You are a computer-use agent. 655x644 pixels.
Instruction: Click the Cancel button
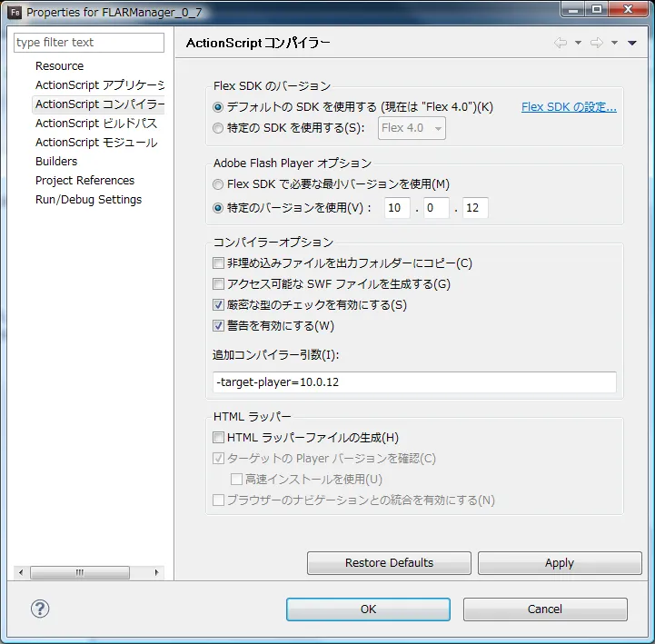coord(545,609)
